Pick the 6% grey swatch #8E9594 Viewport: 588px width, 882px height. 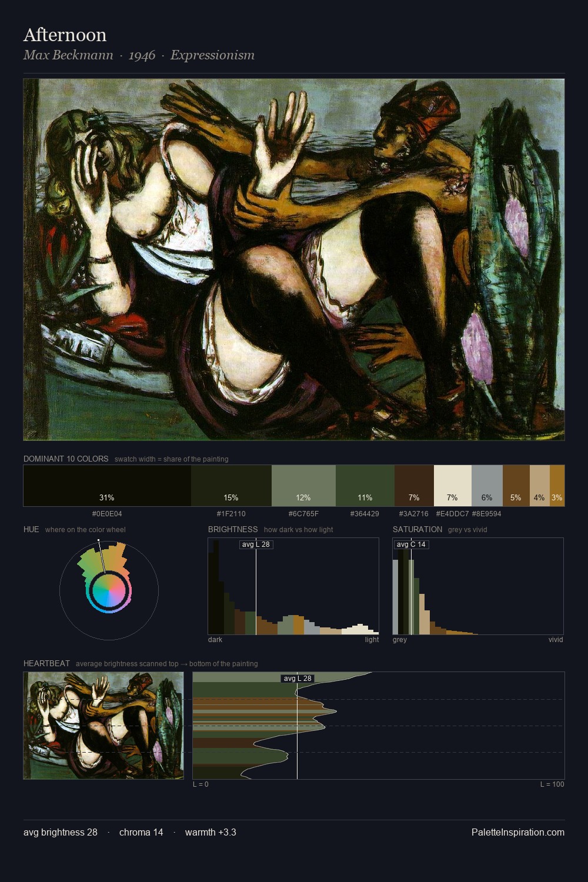coord(487,486)
